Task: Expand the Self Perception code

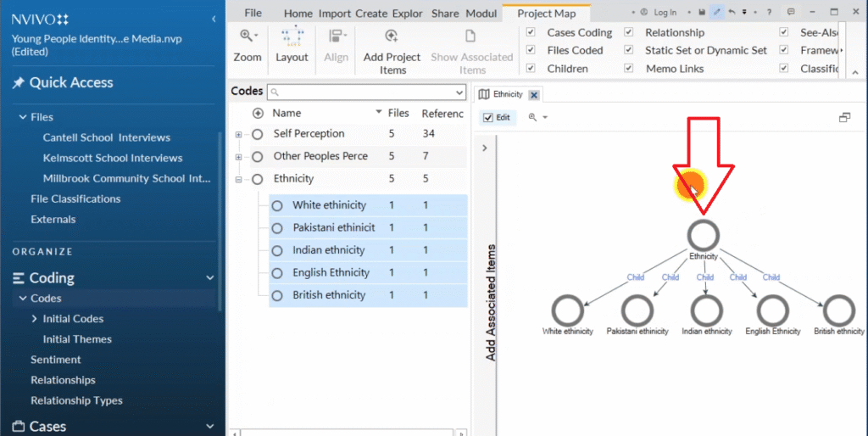Action: [x=239, y=134]
